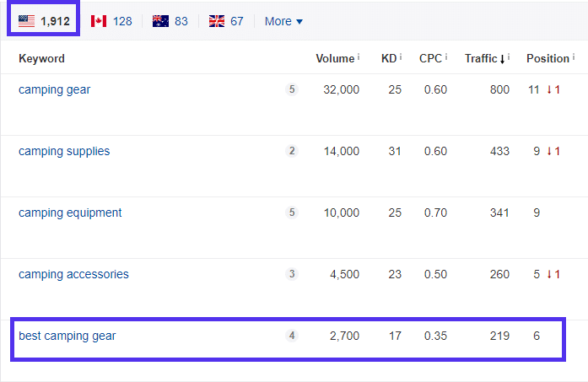588x382 pixels.
Task: Switch to the United Kingdom flag tab
Action: [225, 20]
